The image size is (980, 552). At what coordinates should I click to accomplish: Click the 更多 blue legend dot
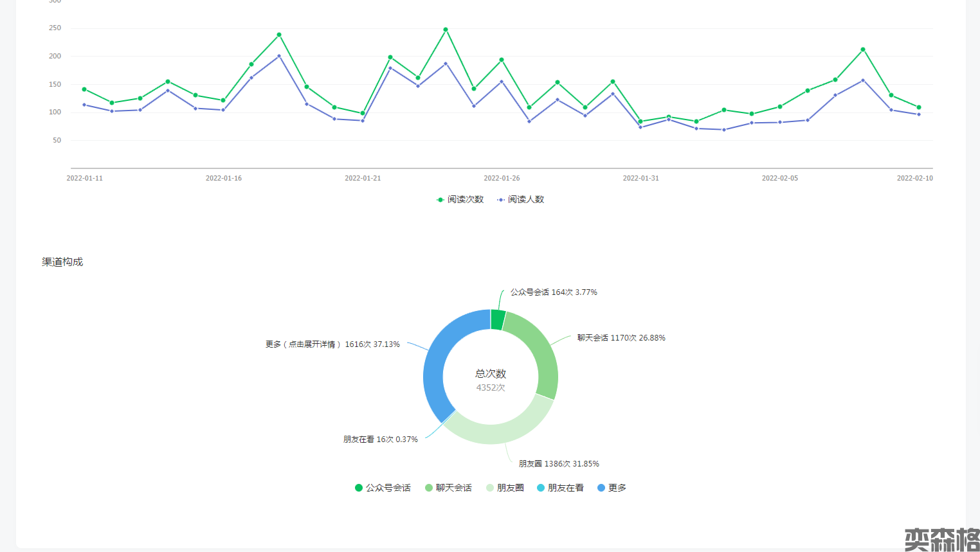tap(601, 488)
